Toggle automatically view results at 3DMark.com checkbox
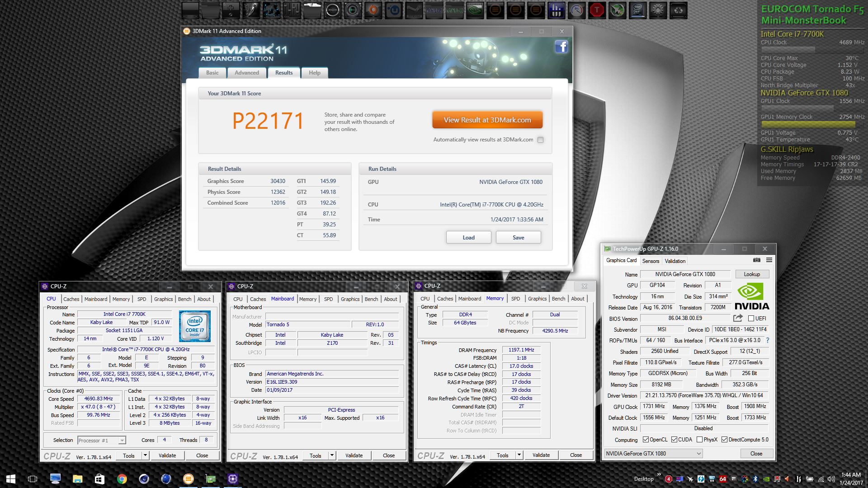Image resolution: width=868 pixels, height=488 pixels. (x=540, y=140)
